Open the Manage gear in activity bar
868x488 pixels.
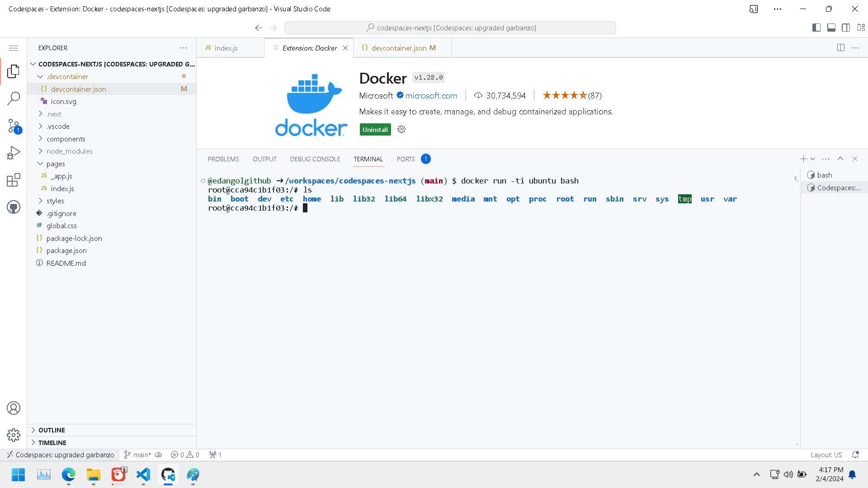tap(14, 435)
